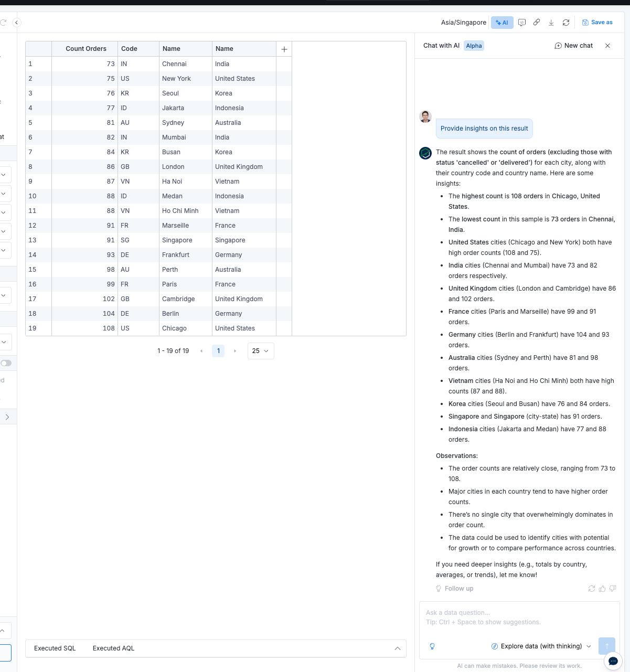Open Explore data (with thinking) mode dropdown

click(541, 646)
